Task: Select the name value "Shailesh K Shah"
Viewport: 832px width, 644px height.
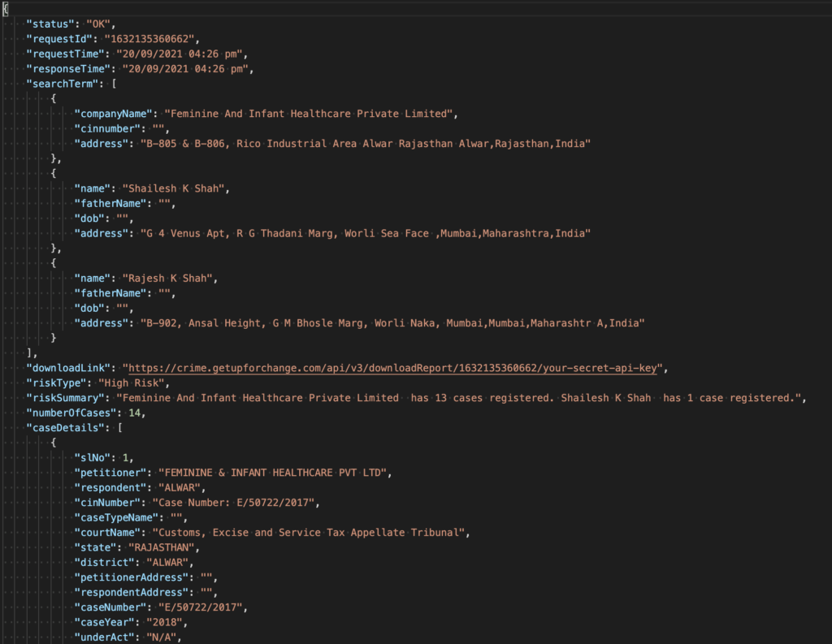Action: coord(174,189)
